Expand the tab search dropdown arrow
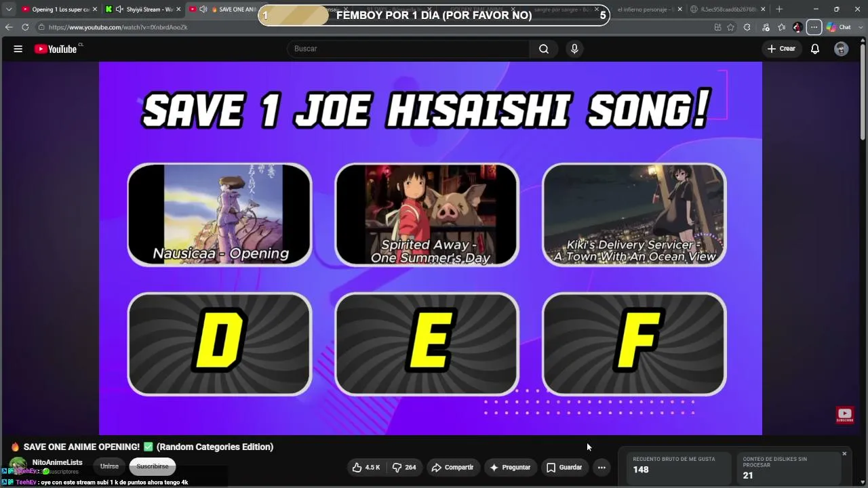Viewport: 868px width, 488px height. pos(9,9)
